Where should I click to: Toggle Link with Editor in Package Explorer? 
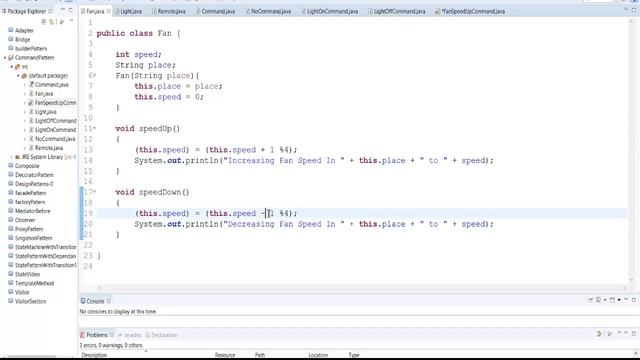click(51, 22)
